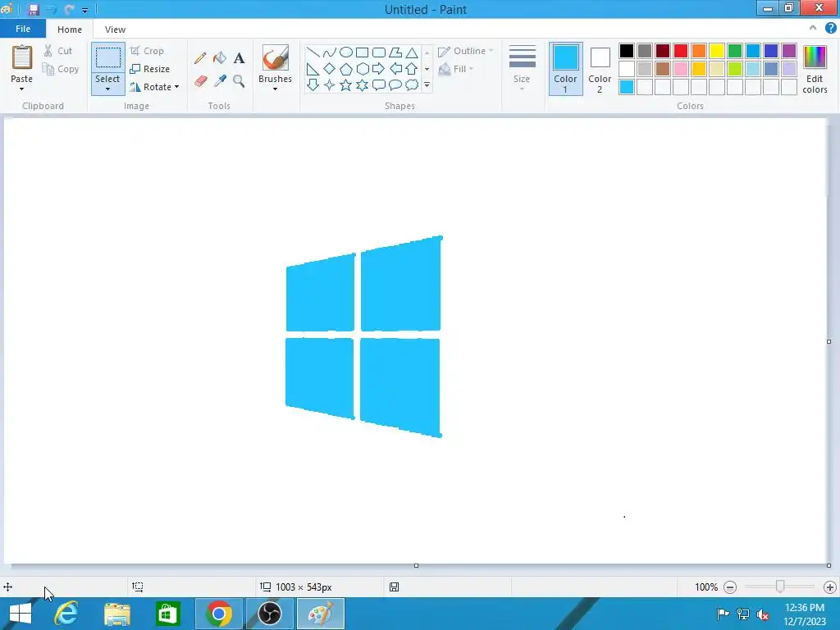
Task: Open the File menu
Action: coord(23,29)
